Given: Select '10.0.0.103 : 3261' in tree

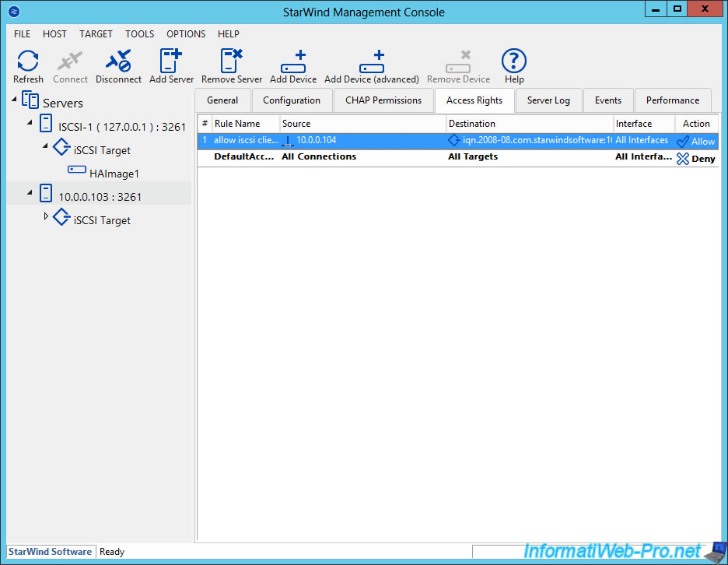Looking at the screenshot, I should (100, 197).
